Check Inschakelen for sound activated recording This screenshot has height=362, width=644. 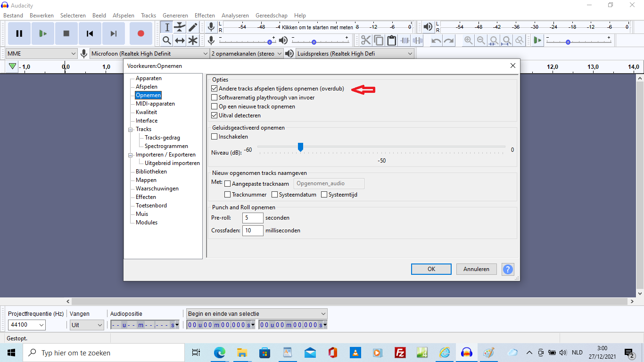pyautogui.click(x=215, y=137)
